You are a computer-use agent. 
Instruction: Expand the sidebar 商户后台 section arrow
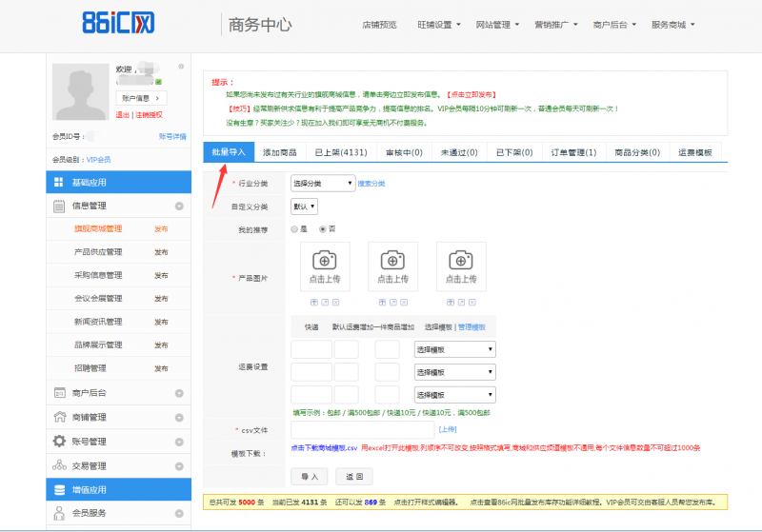click(179, 393)
